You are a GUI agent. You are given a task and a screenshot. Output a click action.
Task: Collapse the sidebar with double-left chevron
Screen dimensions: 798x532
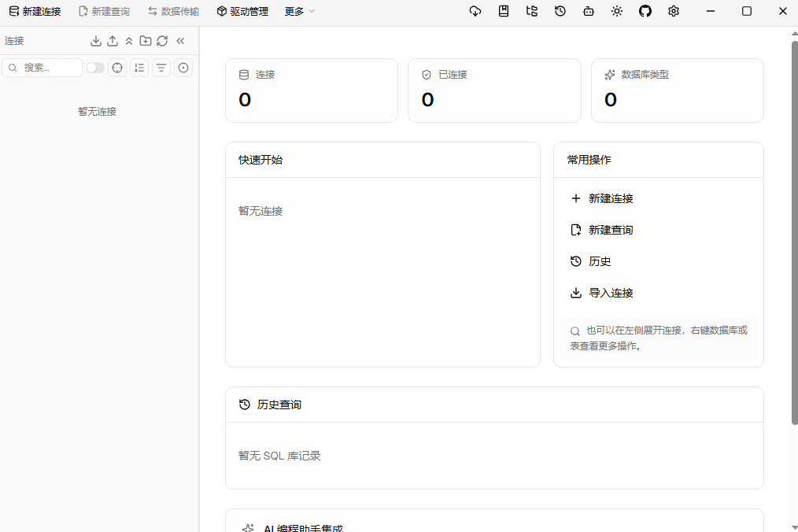pyautogui.click(x=180, y=41)
